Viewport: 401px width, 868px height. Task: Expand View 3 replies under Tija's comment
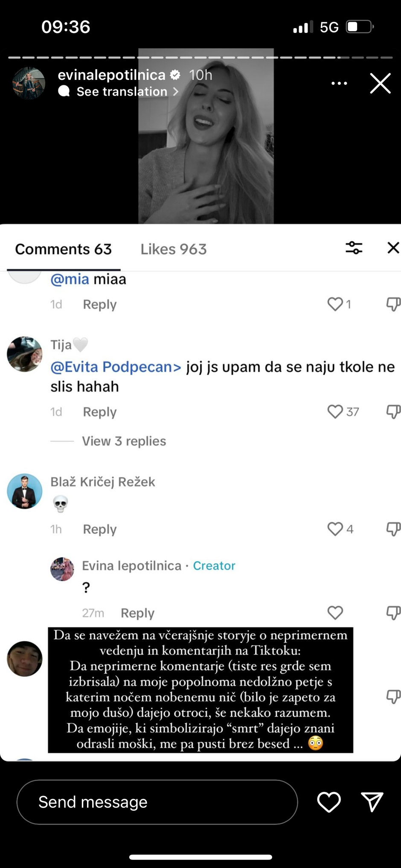point(124,441)
